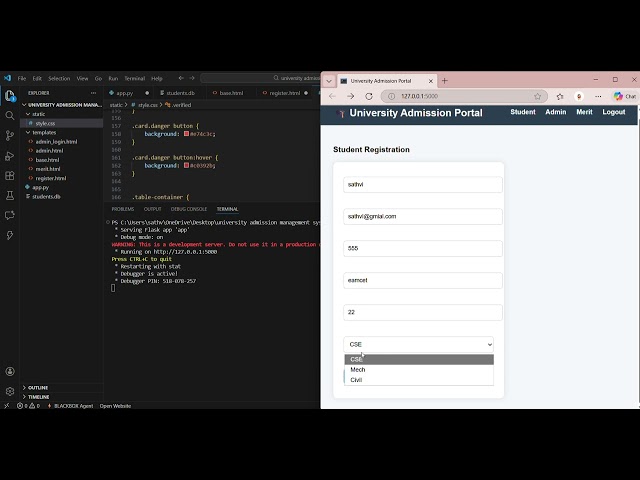
Task: Open the Extensions view icon
Action: point(10,175)
